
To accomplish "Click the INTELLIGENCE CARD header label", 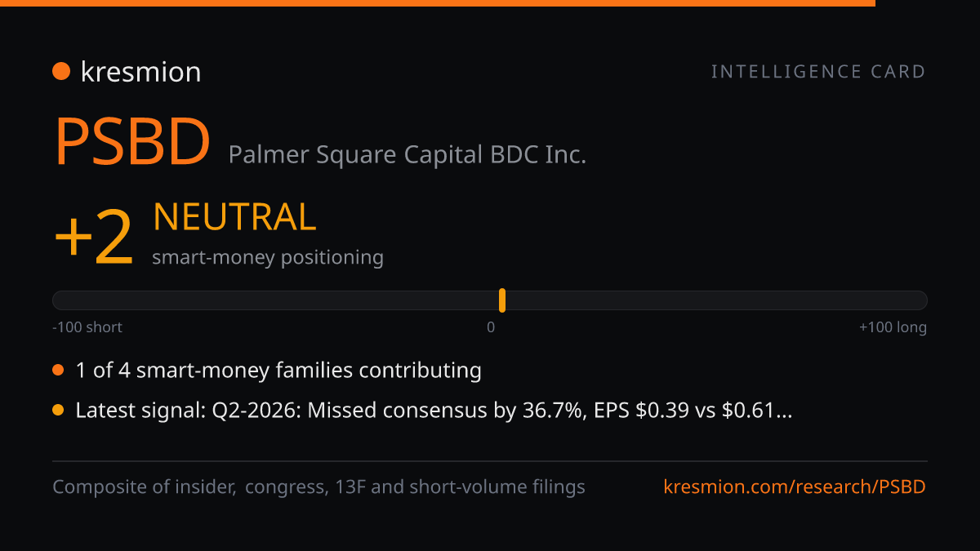I will pos(818,72).
